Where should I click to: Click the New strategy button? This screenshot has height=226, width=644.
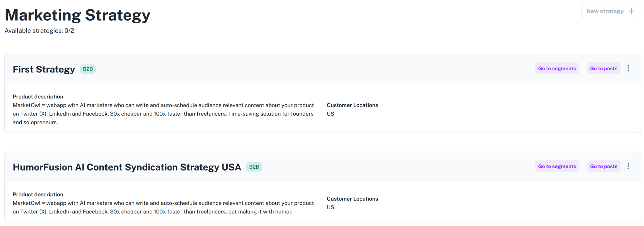611,11
